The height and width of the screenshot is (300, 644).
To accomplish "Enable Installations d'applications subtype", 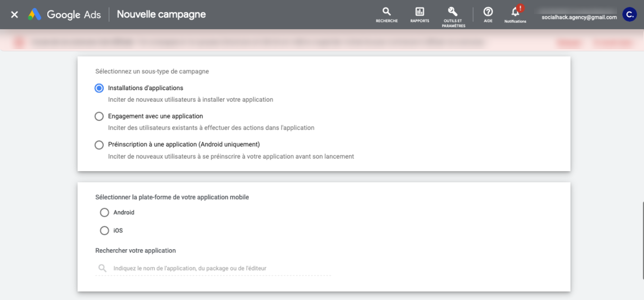I will tap(99, 88).
